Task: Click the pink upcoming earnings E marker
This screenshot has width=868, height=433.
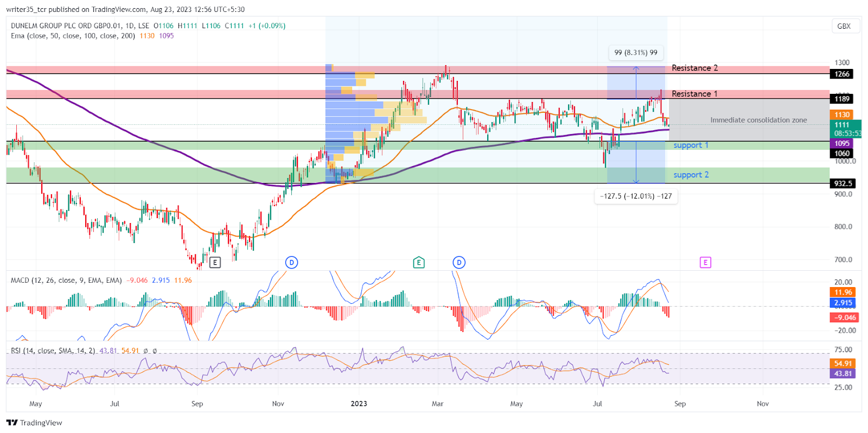Action: [x=705, y=263]
